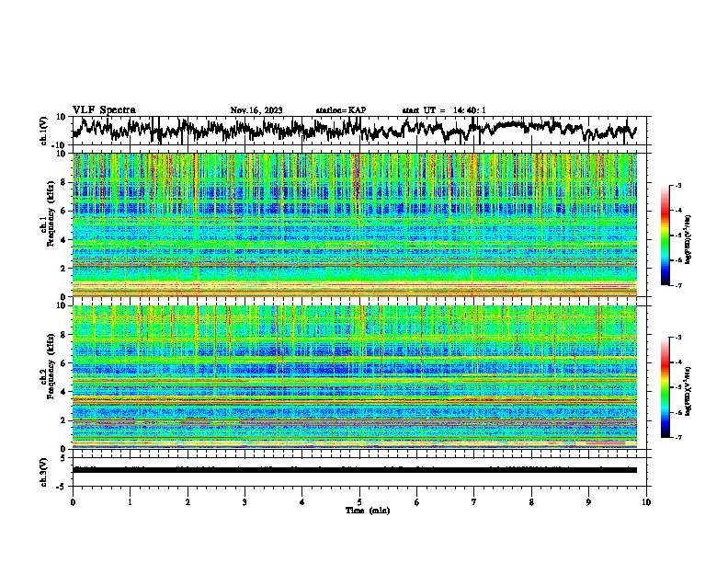Screen dimensions: 728x563
Task: Click the '-7' label on ch.2 colorbar
Action: (678, 438)
